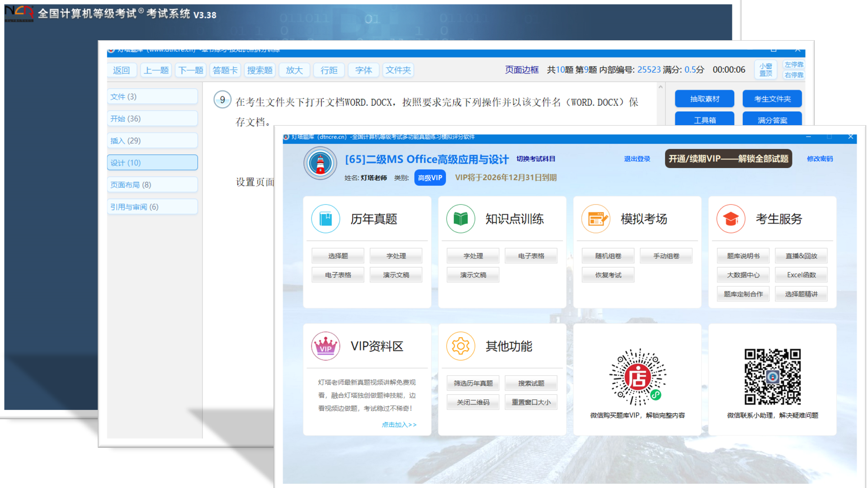Enable 左停靠 docking
Image resolution: width=868 pixels, height=488 pixels.
tap(793, 64)
